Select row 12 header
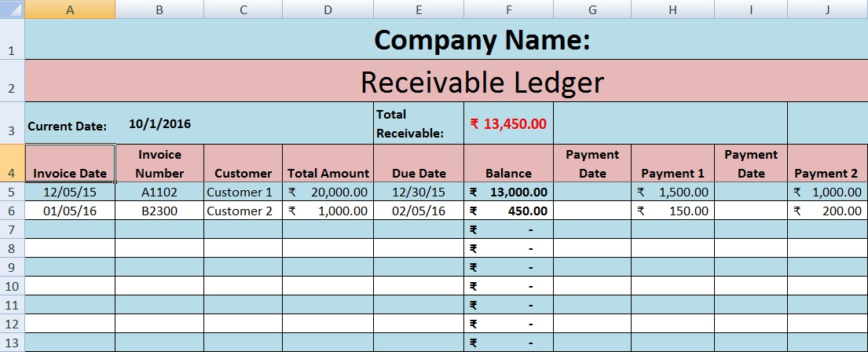The width and height of the screenshot is (868, 352). [13, 323]
